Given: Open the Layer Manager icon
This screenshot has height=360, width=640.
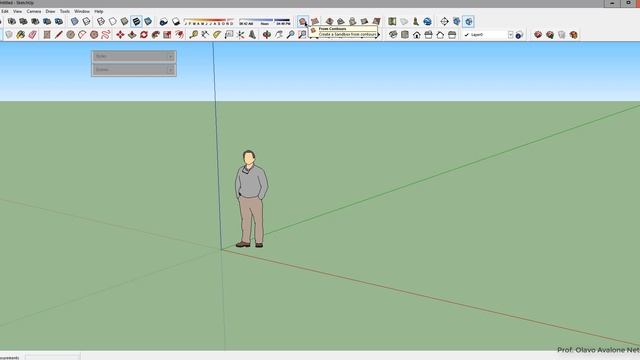Looking at the screenshot, I should (519, 35).
